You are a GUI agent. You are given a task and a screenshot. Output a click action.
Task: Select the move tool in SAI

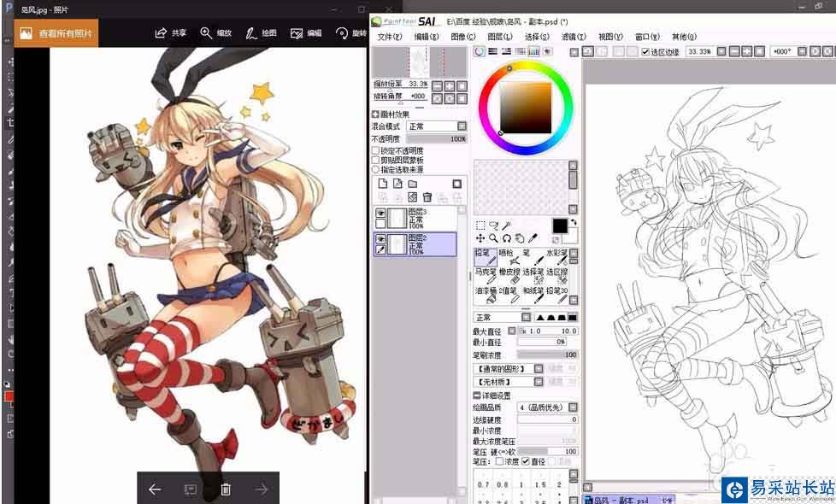pos(480,238)
